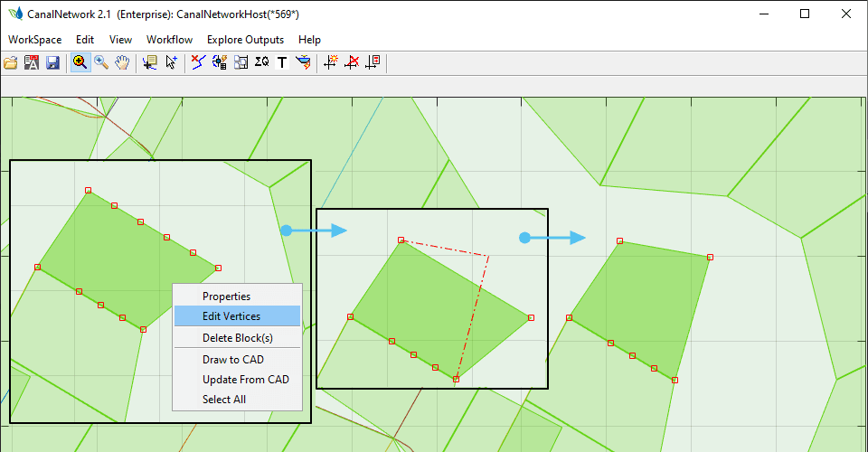Activate the pan hand tool
868x452 pixels.
pyautogui.click(x=122, y=62)
